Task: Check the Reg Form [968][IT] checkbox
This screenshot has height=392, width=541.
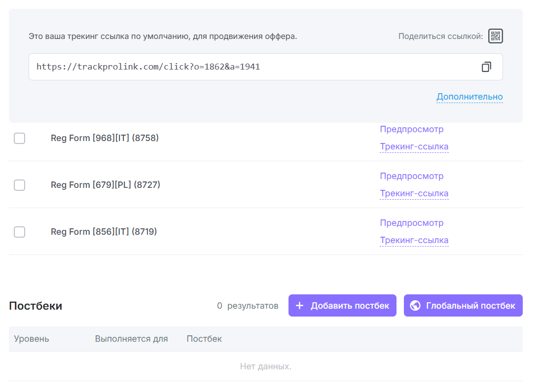Action: pos(19,139)
